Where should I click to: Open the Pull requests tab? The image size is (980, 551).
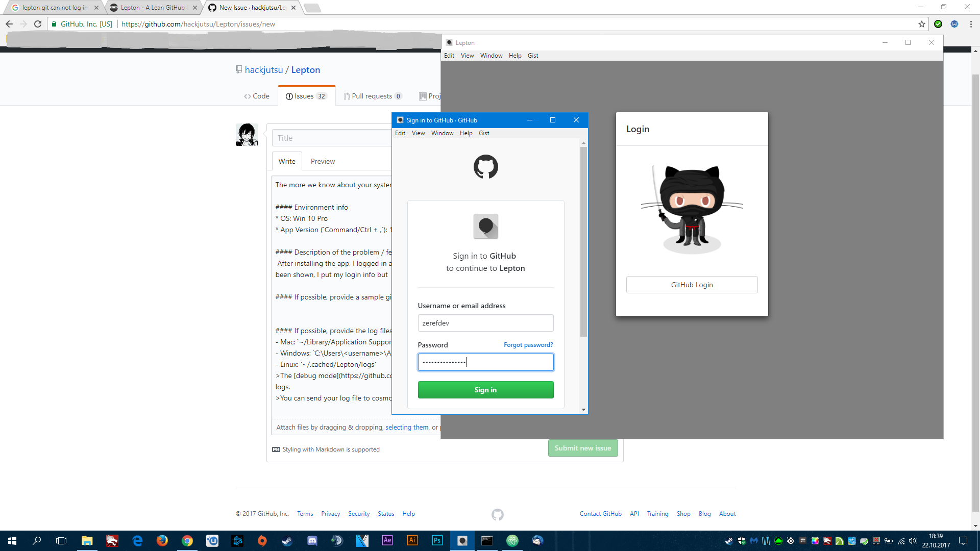point(372,96)
